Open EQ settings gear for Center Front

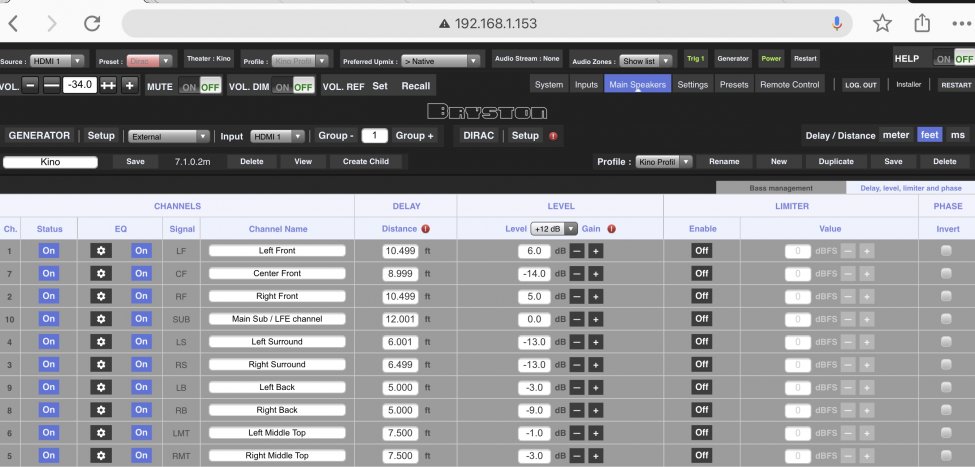[101, 274]
